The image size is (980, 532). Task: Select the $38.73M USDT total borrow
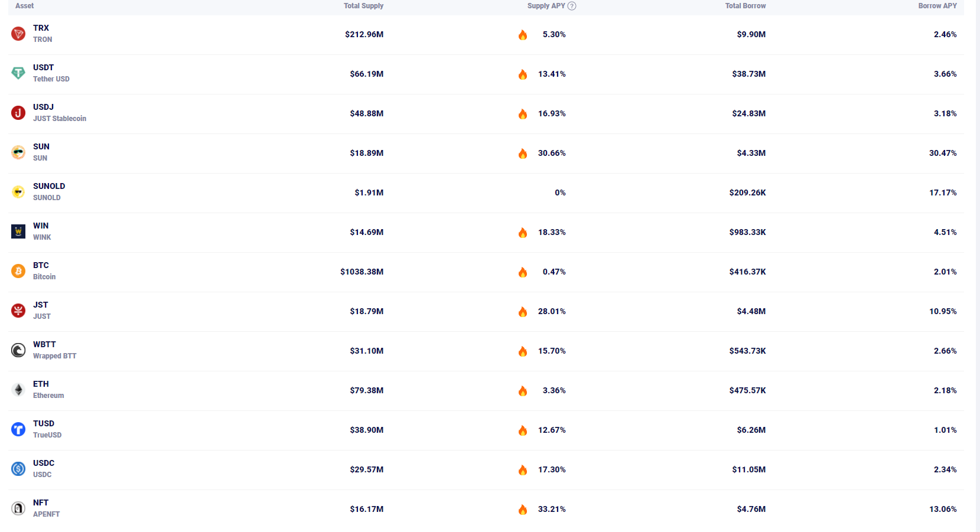pos(748,74)
